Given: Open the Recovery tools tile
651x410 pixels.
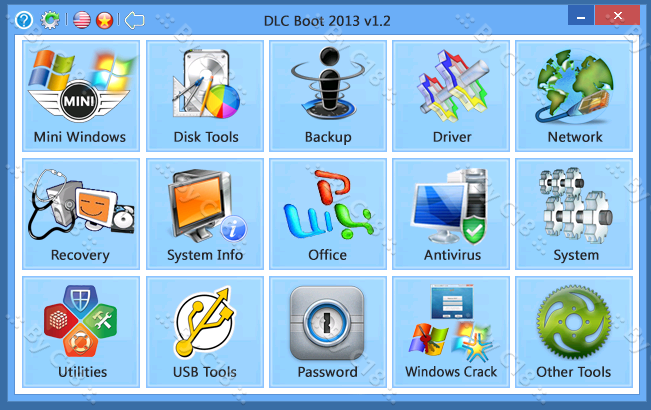Looking at the screenshot, I should tap(81, 214).
